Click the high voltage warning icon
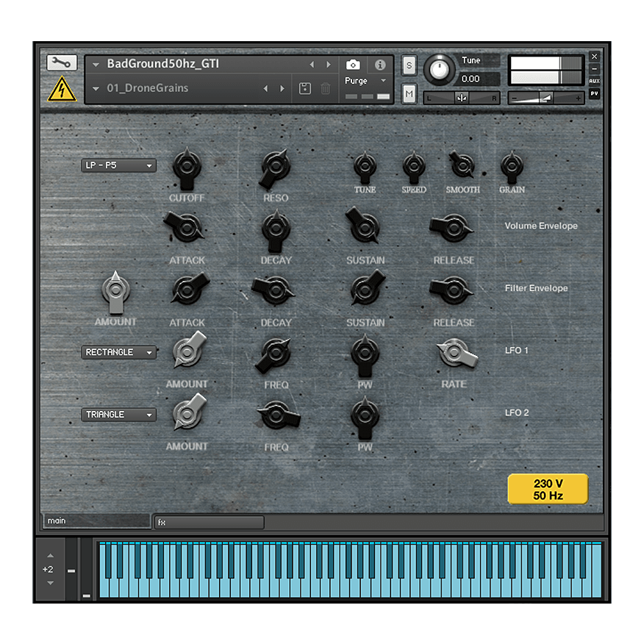The height and width of the screenshot is (644, 644). [x=62, y=89]
